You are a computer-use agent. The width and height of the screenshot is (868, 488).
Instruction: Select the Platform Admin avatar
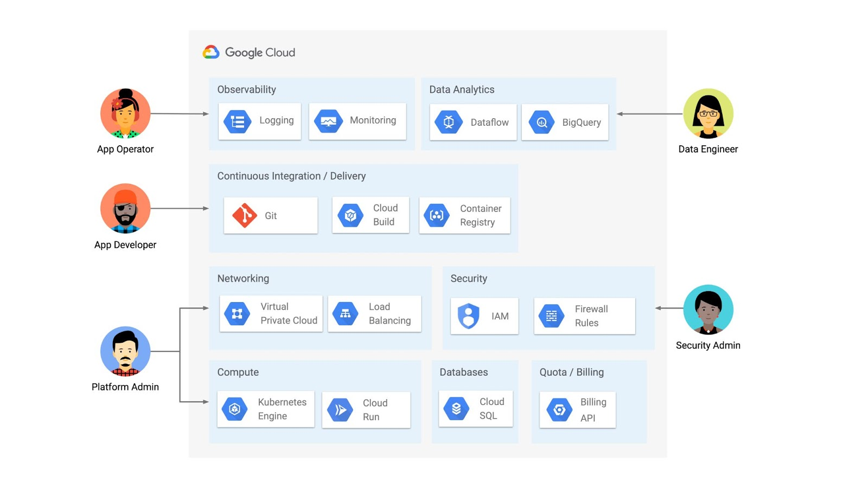pyautogui.click(x=125, y=351)
